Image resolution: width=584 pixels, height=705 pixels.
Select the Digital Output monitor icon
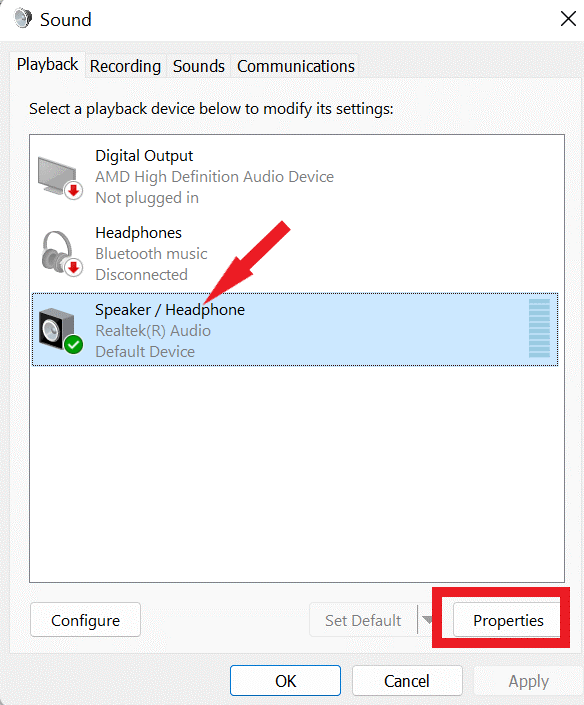point(59,177)
